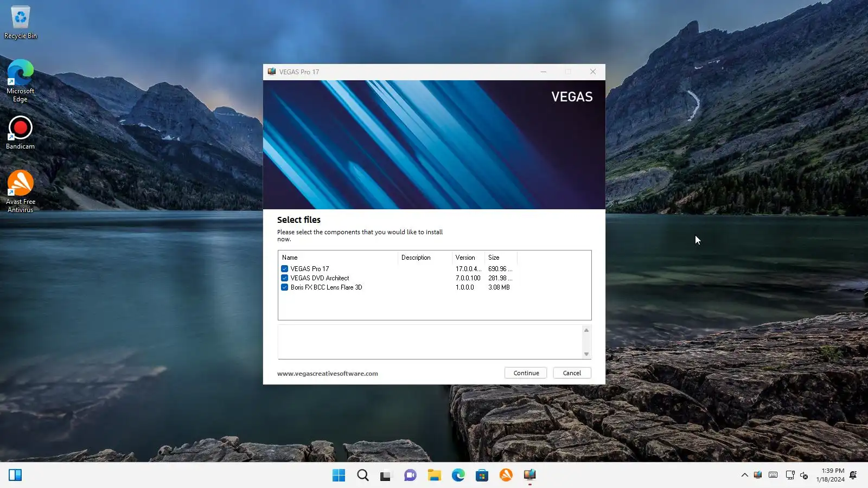Launch Microsoft Edge from the taskbar
868x488 pixels.
click(458, 476)
